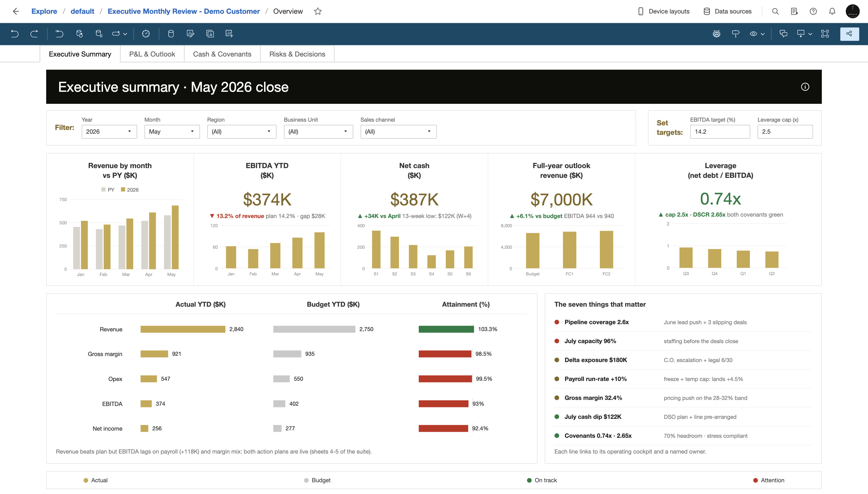
Task: Switch to the Risks & Decisions tab
Action: [297, 54]
